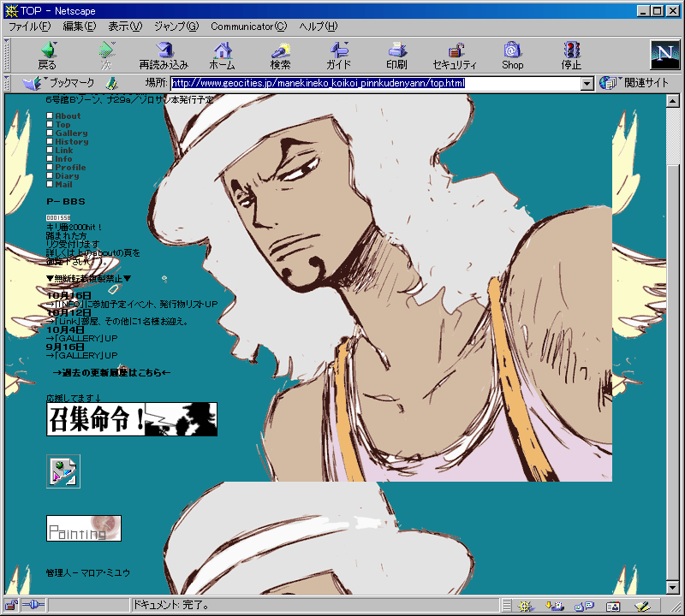Follow the About link
The width and height of the screenshot is (685, 616).
click(x=68, y=116)
